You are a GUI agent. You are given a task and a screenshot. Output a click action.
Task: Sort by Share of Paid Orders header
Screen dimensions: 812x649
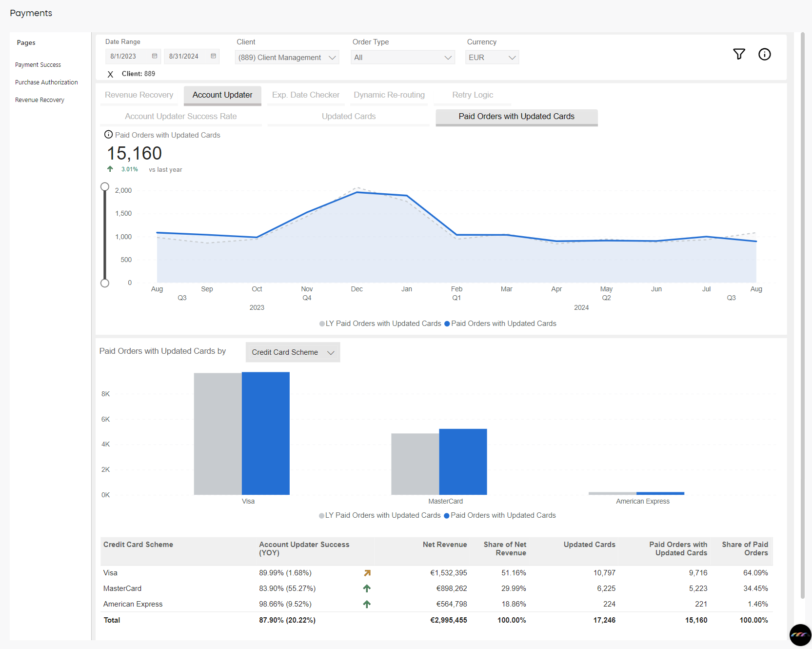(x=745, y=548)
